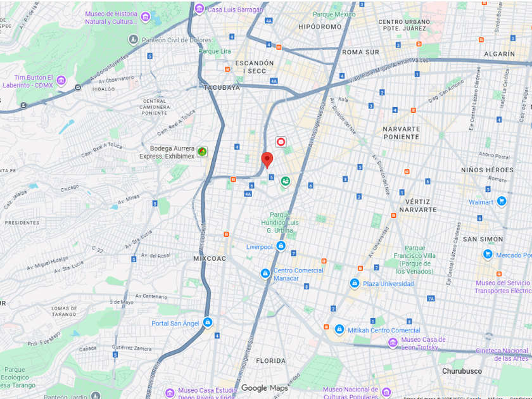The image size is (532, 399).
Task: Select the Parque Hundido Luis G. Urbina label
Action: coord(280,222)
